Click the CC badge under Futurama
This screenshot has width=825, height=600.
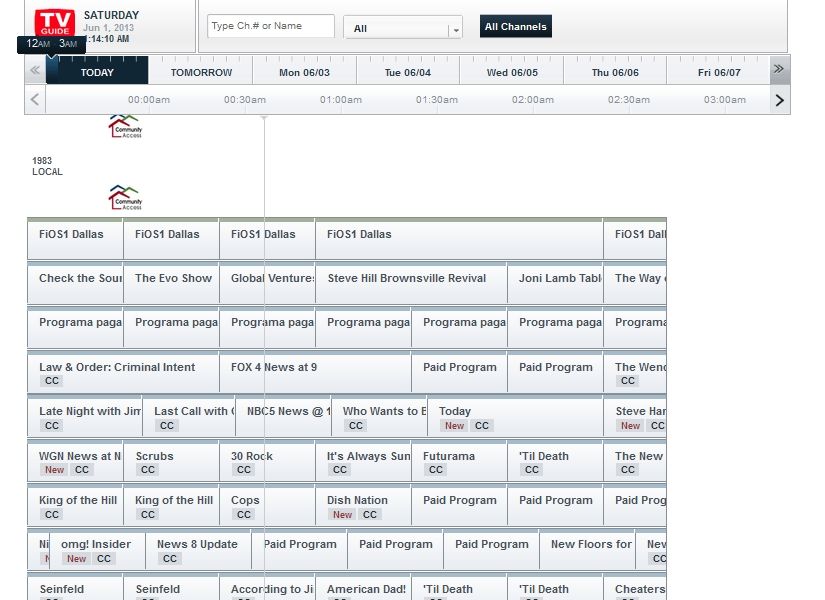point(436,469)
